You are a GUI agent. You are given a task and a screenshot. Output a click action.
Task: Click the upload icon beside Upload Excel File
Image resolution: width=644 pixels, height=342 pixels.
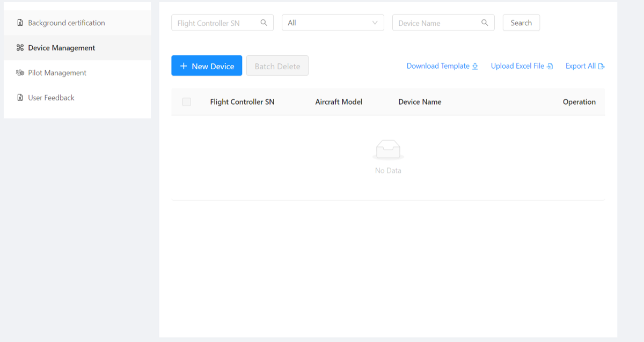pyautogui.click(x=550, y=66)
